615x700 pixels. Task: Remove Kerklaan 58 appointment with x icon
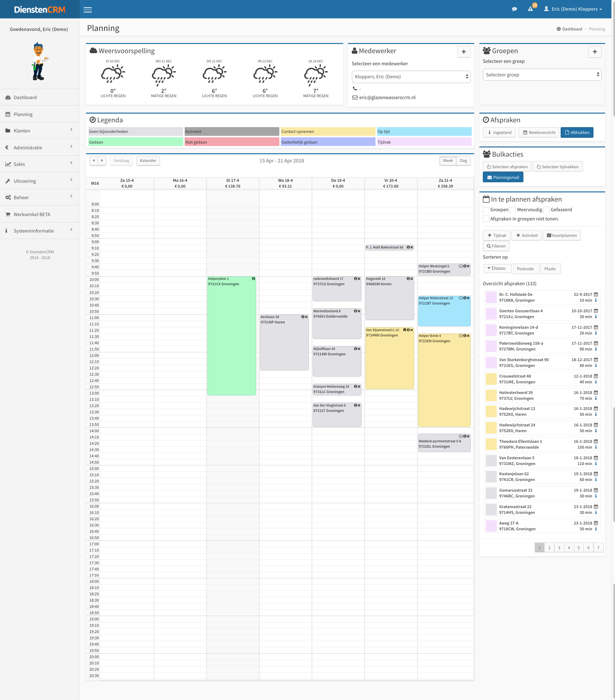[x=306, y=317]
